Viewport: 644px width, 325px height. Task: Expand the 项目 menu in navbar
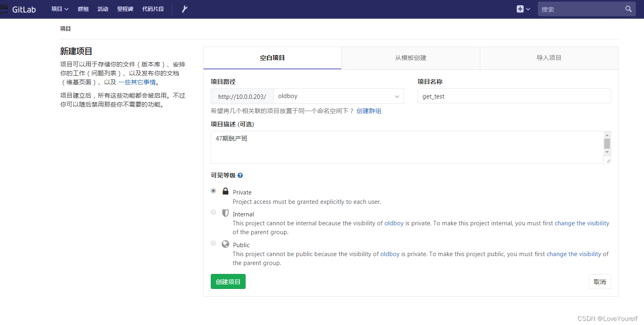tap(60, 9)
